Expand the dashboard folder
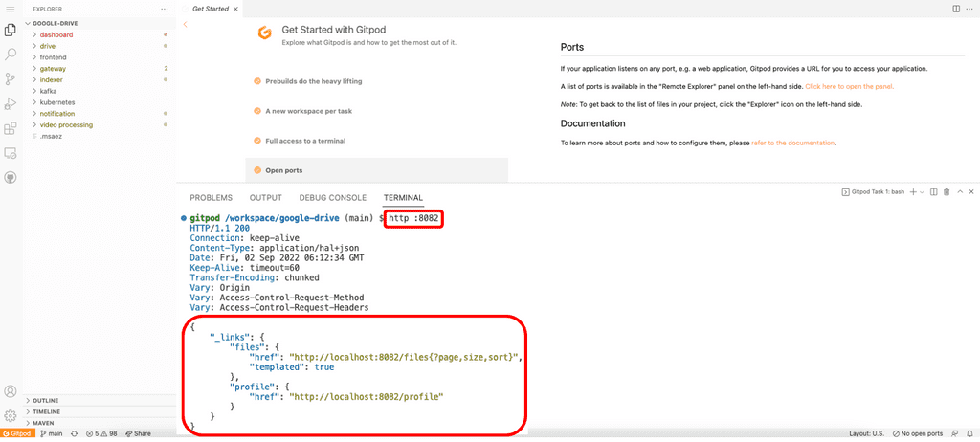 56,35
